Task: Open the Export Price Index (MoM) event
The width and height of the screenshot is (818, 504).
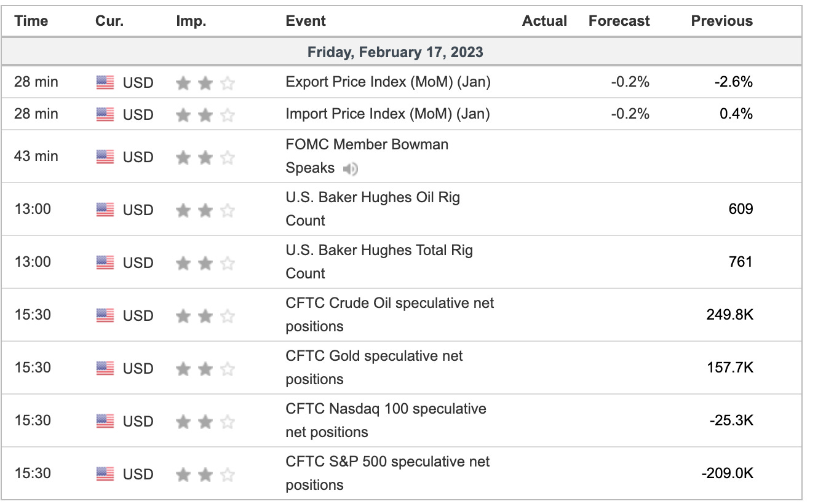Action: pos(388,82)
